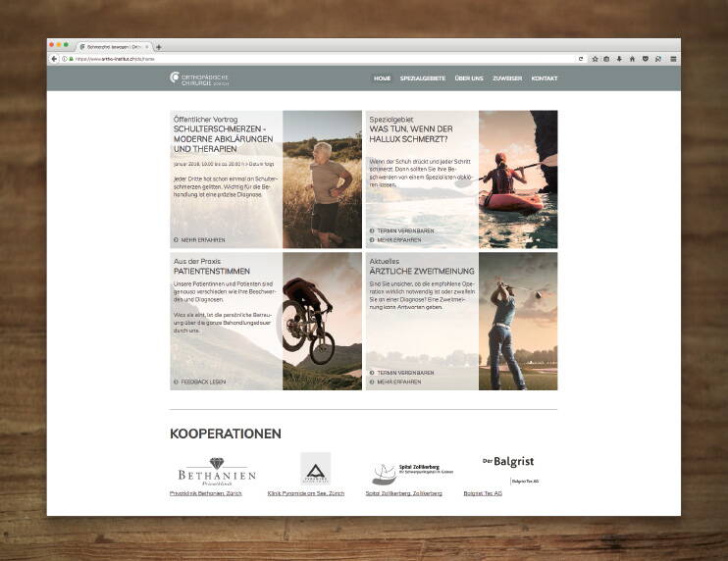Click the Pyramide clinic triangle logo
This screenshot has width=728, height=561.
pyautogui.click(x=316, y=469)
